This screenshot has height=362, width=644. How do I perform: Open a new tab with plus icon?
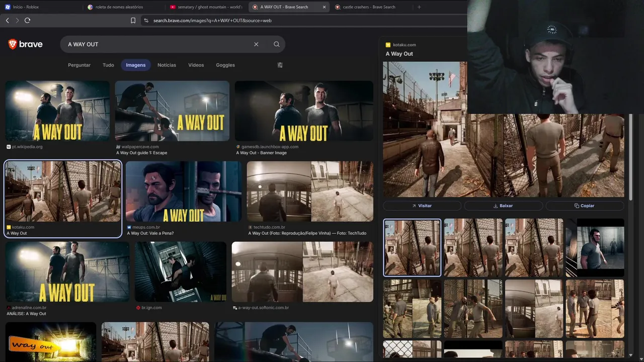(x=419, y=7)
